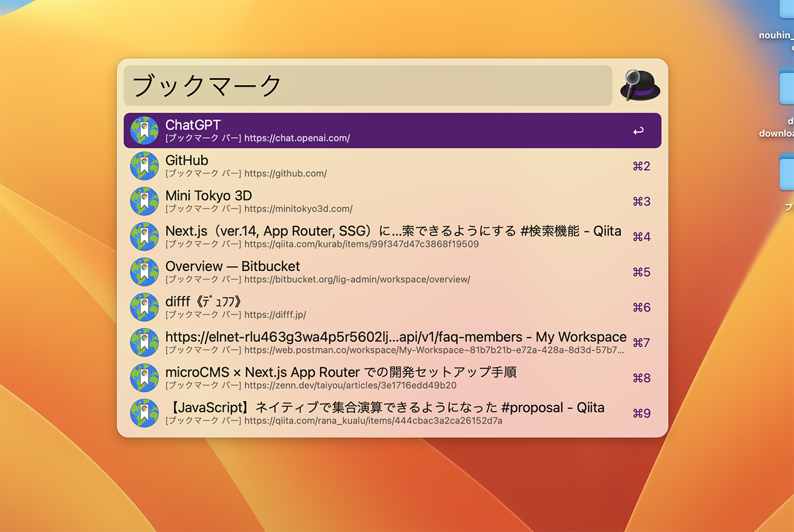
Task: Choose the difff《ﾃﾞｭﾌﾌ》 result
Action: coord(392,307)
